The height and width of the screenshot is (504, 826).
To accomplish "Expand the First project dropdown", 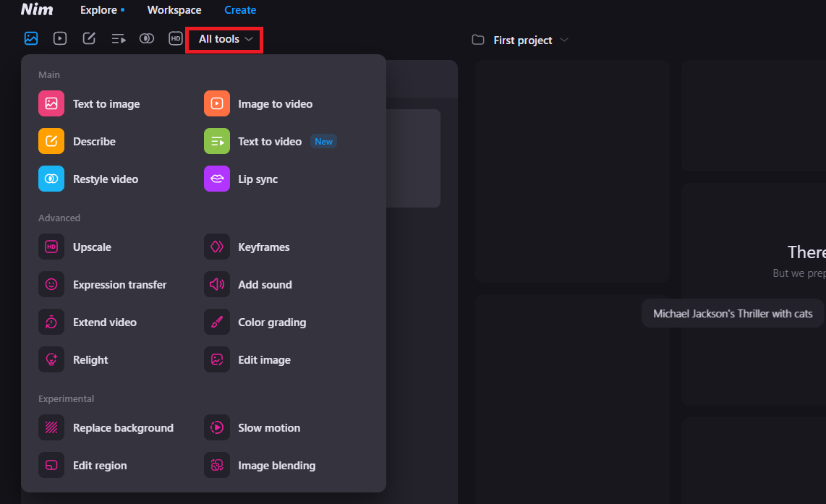I will point(521,40).
